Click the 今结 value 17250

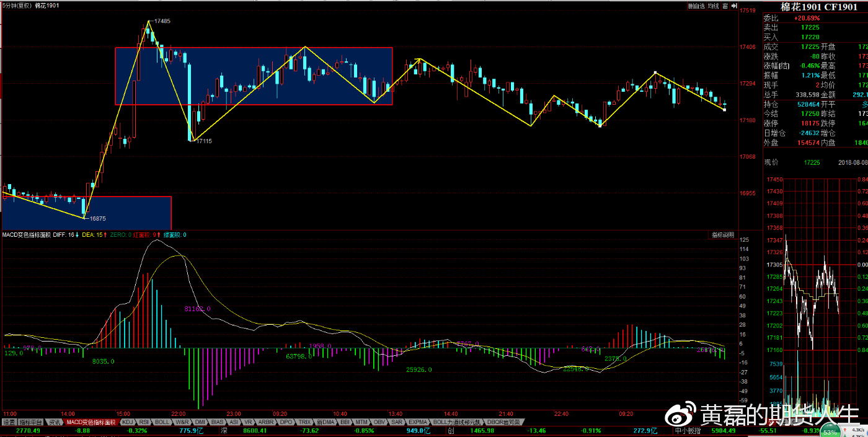810,114
